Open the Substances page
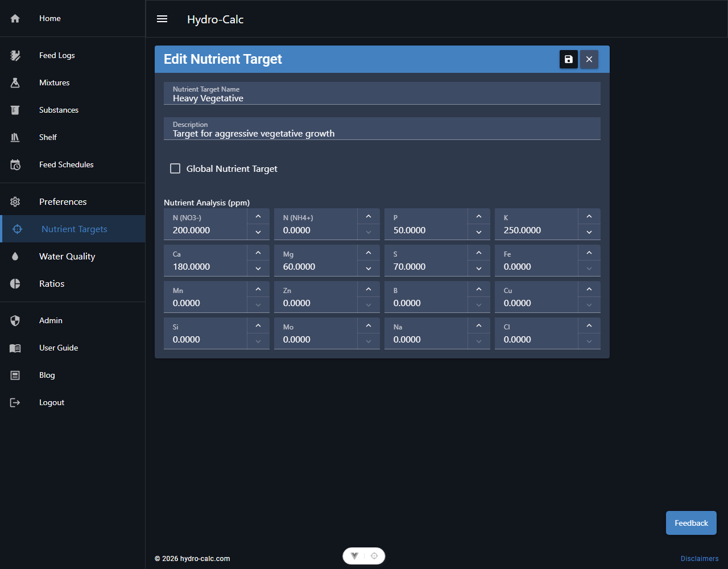 (73, 110)
